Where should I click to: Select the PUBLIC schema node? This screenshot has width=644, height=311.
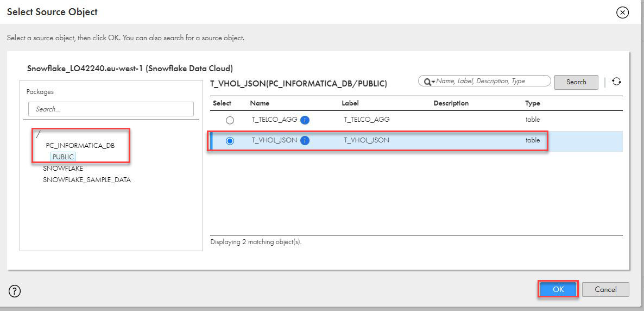pos(63,157)
